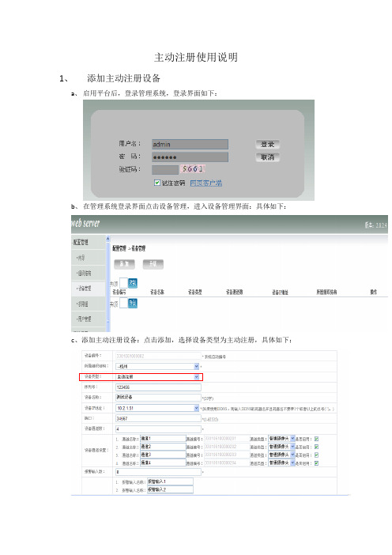Click the 所属组织结构 column header
Viewport: 392px width, 555px height.
pyautogui.click(x=326, y=292)
